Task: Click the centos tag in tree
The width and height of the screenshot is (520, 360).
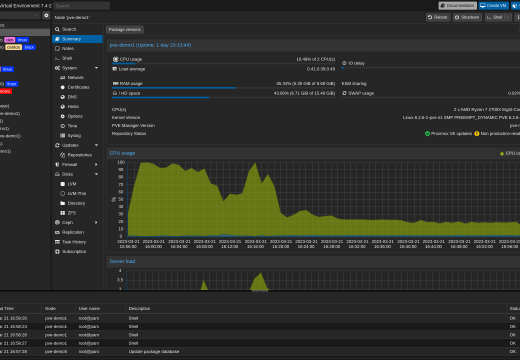Action: pyautogui.click(x=13, y=47)
